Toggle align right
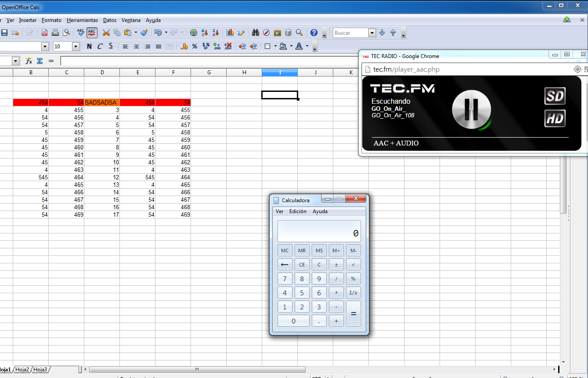The width and height of the screenshot is (588, 378). [x=148, y=46]
